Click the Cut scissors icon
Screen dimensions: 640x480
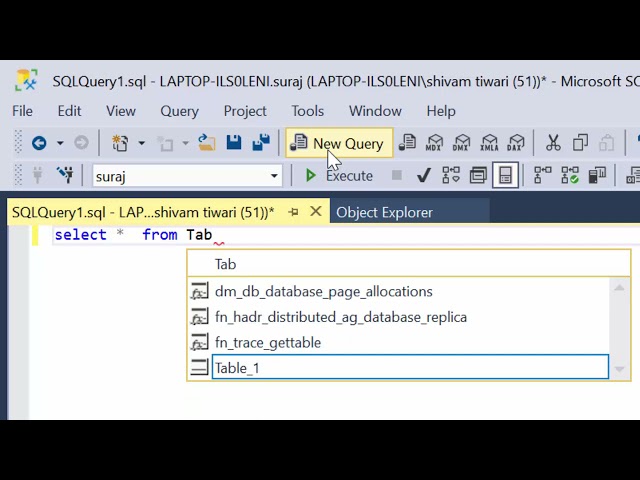(x=553, y=143)
